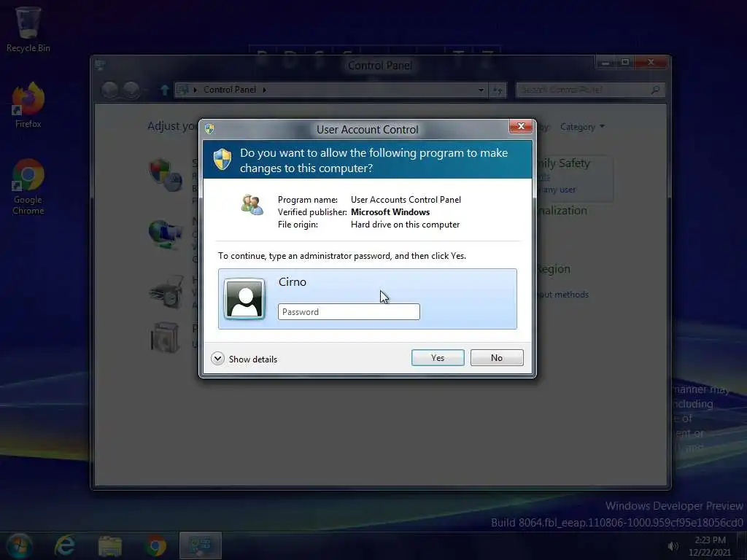
Task: Close the Control Panel window
Action: point(651,63)
